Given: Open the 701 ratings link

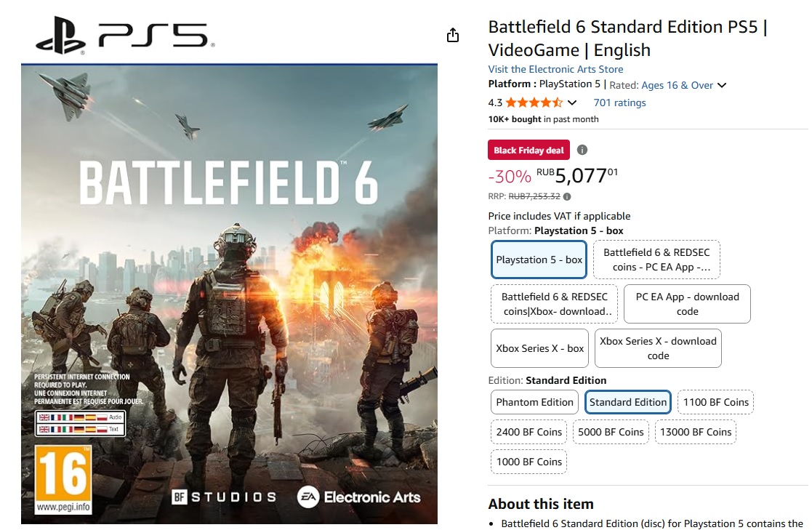Looking at the screenshot, I should [619, 103].
